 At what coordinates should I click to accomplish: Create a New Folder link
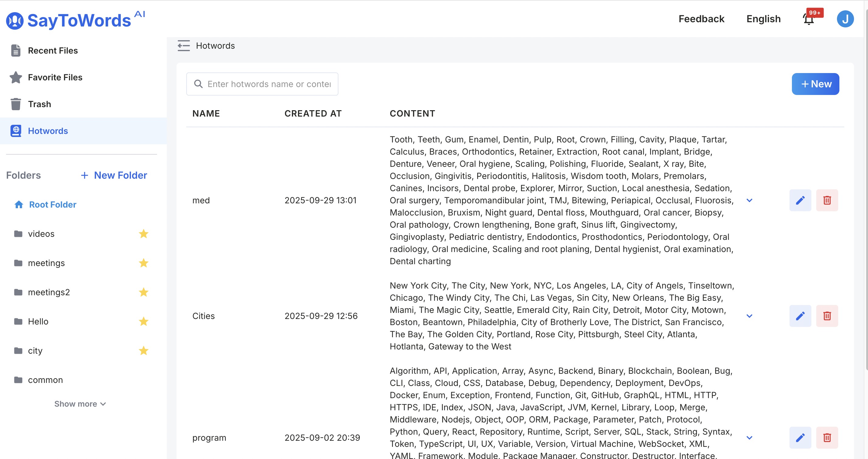pyautogui.click(x=114, y=175)
